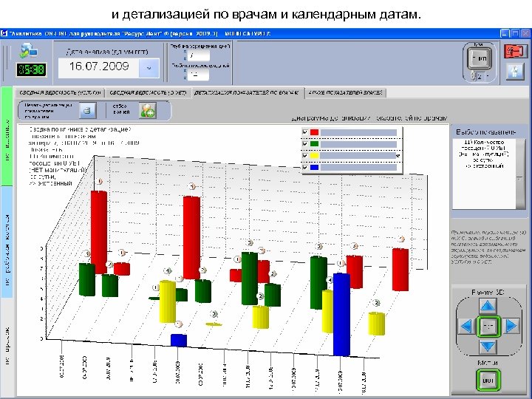Open the doctors selection icon with green plus

coord(148,111)
